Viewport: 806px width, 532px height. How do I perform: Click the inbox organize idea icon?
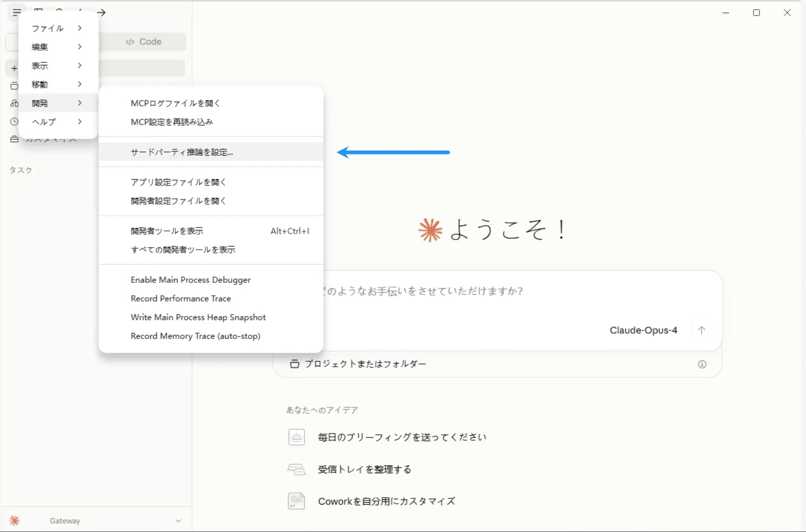296,469
